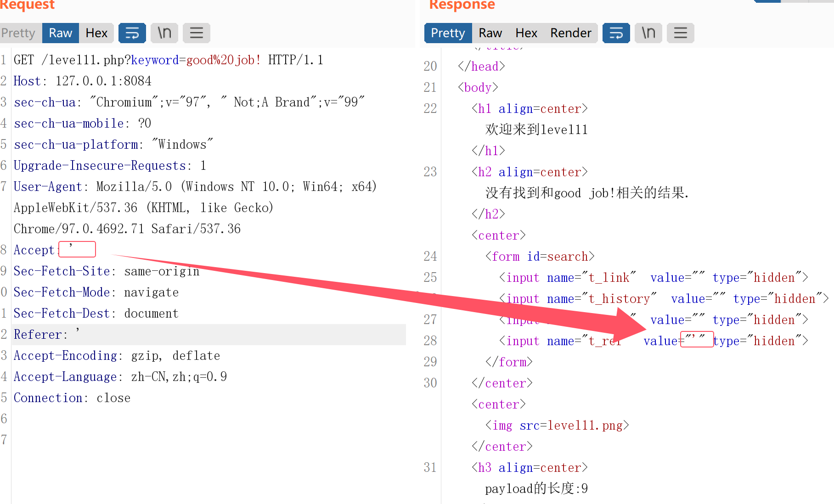Click the </h2> closing tag

[x=488, y=214]
